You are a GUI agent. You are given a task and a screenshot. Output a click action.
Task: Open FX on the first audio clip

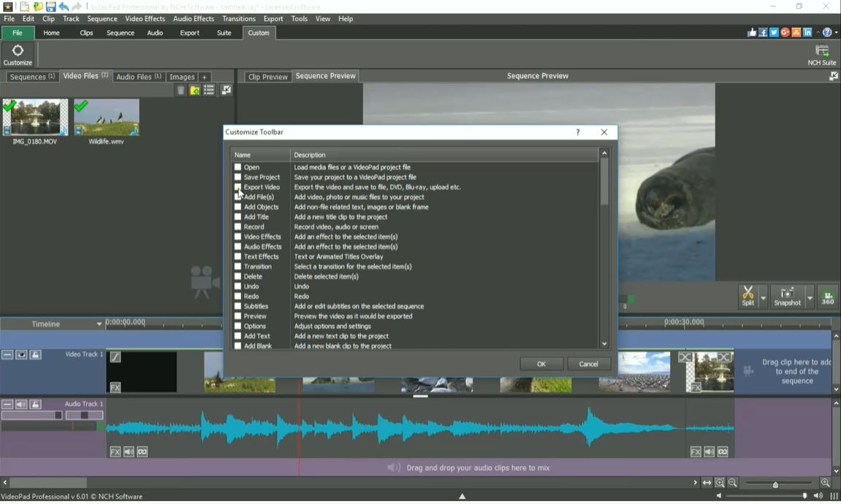pyautogui.click(x=115, y=452)
